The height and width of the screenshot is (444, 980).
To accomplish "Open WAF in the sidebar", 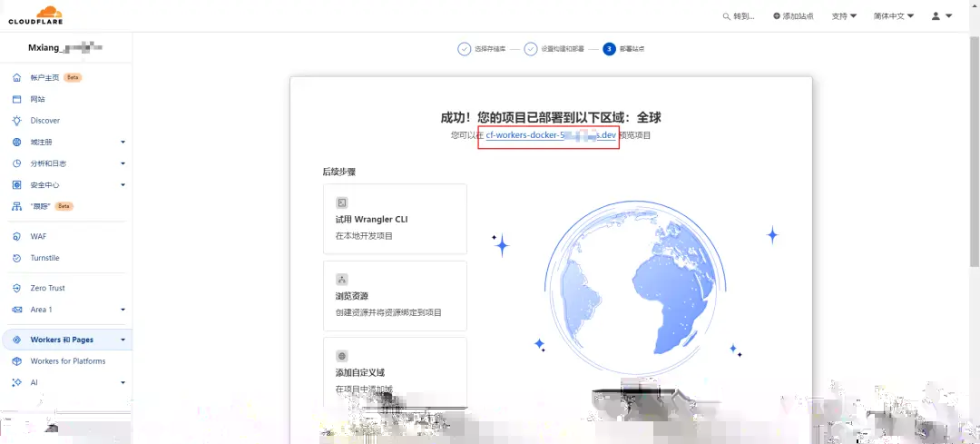I will point(38,236).
